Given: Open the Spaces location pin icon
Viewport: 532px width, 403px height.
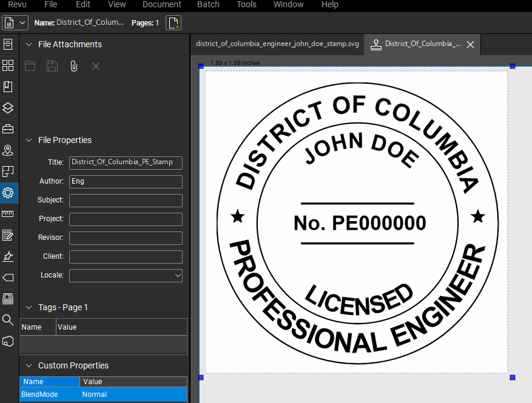Looking at the screenshot, I should click(8, 150).
